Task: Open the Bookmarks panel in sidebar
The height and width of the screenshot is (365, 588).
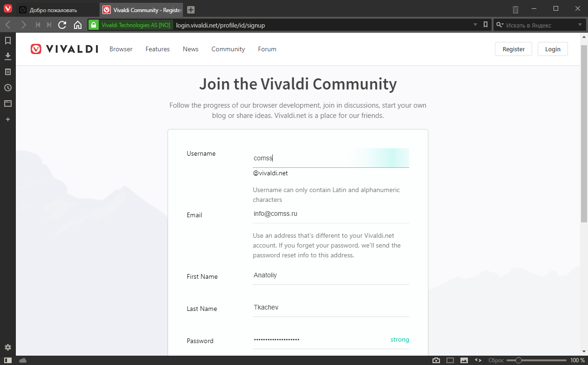Action: click(x=8, y=41)
